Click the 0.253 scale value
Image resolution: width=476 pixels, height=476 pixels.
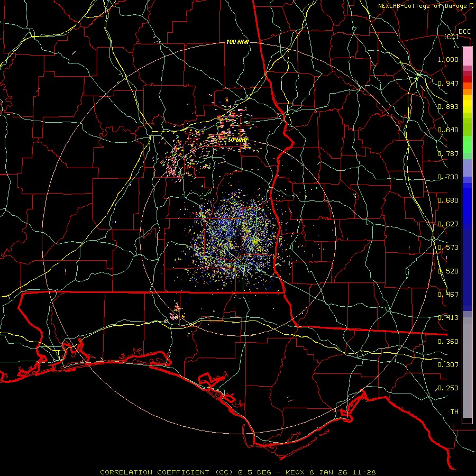[x=448, y=388]
